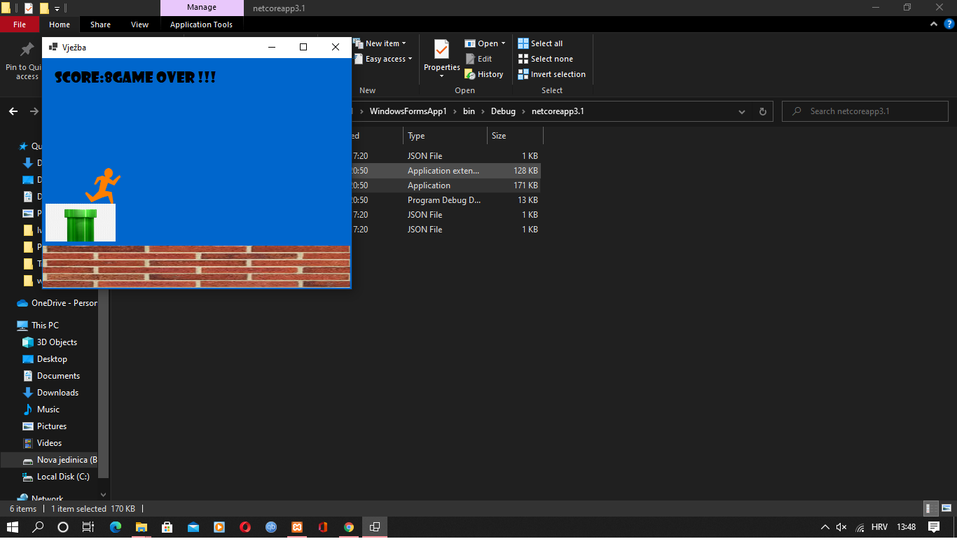Viewport: 957px width, 560px height.
Task: Click the Pin to Quick access icon
Action: (x=27, y=50)
